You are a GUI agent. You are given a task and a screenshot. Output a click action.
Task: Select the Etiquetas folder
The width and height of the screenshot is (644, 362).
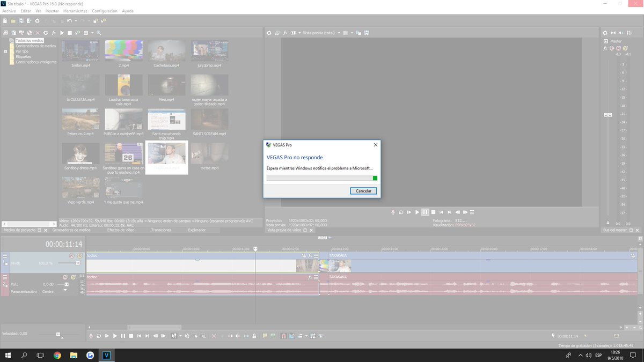(23, 57)
